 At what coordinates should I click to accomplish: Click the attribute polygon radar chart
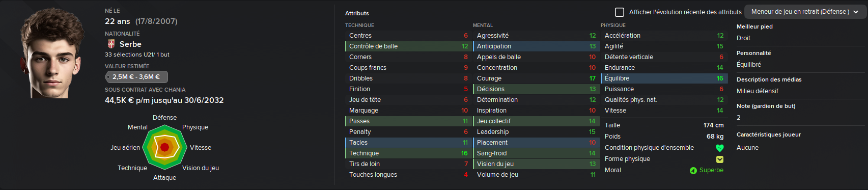coord(164,148)
